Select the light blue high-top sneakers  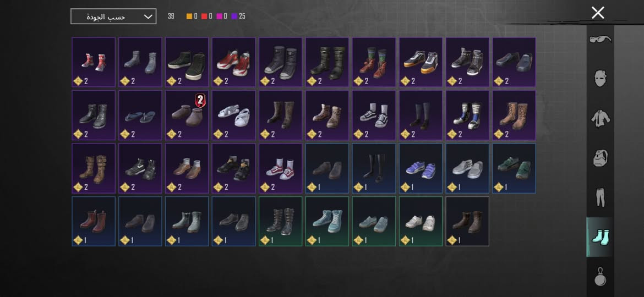coord(327,222)
